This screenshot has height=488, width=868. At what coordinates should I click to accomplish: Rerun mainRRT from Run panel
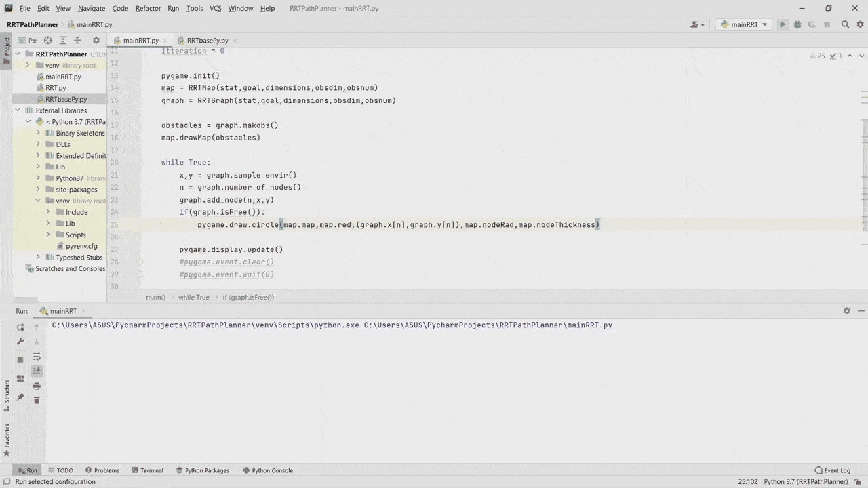[20, 327]
